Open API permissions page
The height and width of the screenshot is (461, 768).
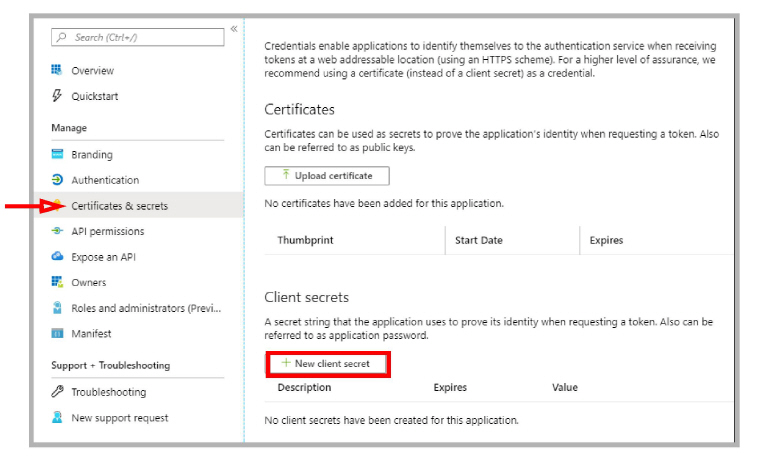107,231
